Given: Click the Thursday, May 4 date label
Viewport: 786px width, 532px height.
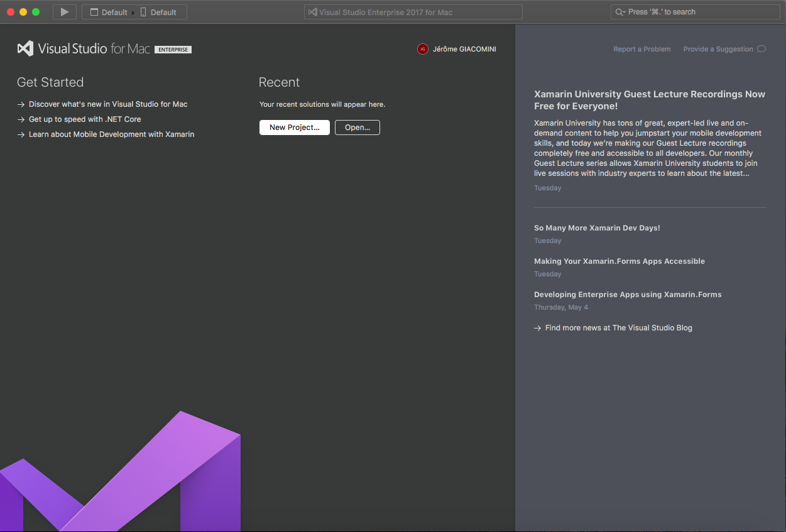Looking at the screenshot, I should pos(561,308).
